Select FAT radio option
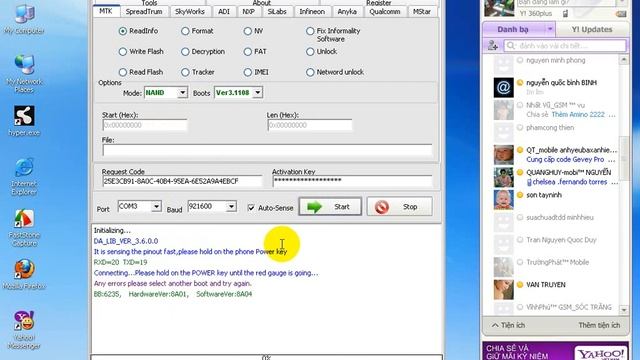This screenshot has width=640, height=360. pos(247,52)
